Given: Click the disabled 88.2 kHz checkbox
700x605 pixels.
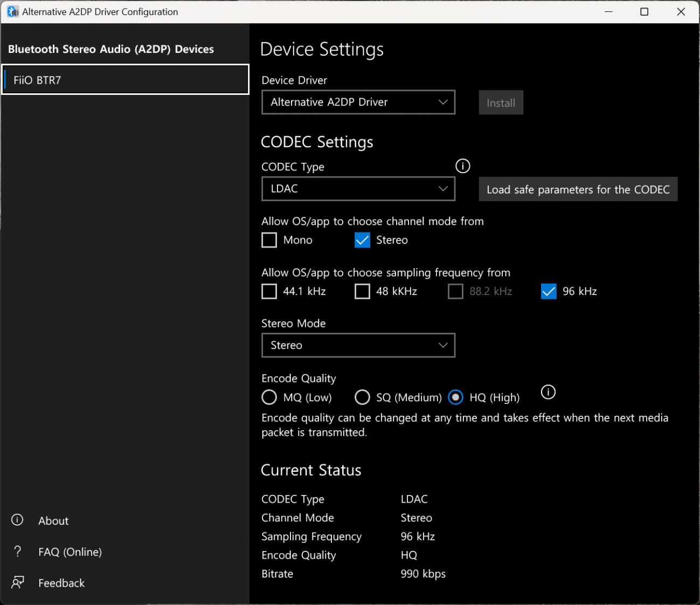Looking at the screenshot, I should (455, 291).
